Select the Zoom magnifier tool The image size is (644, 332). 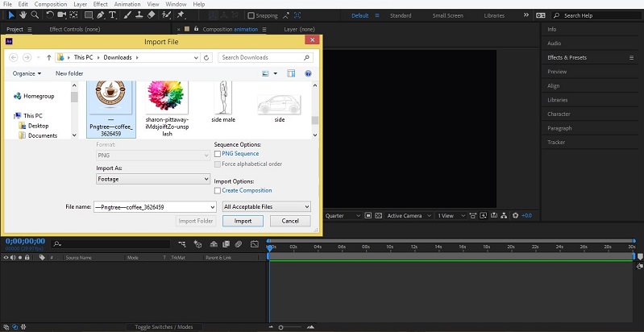35,15
